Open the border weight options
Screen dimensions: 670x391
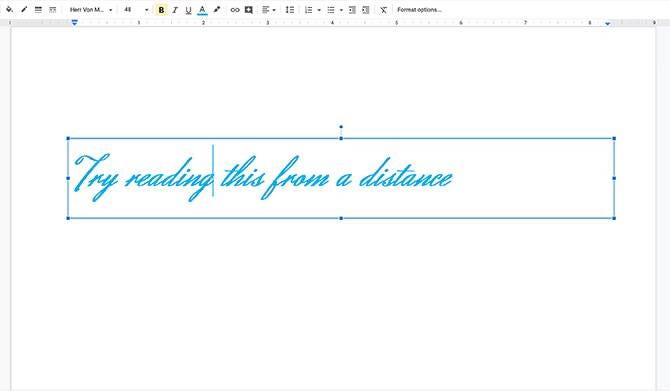click(38, 9)
